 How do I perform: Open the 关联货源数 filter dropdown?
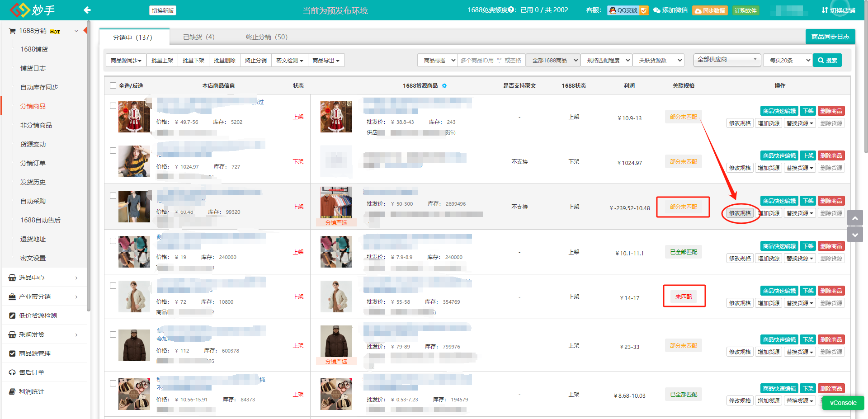pyautogui.click(x=658, y=60)
